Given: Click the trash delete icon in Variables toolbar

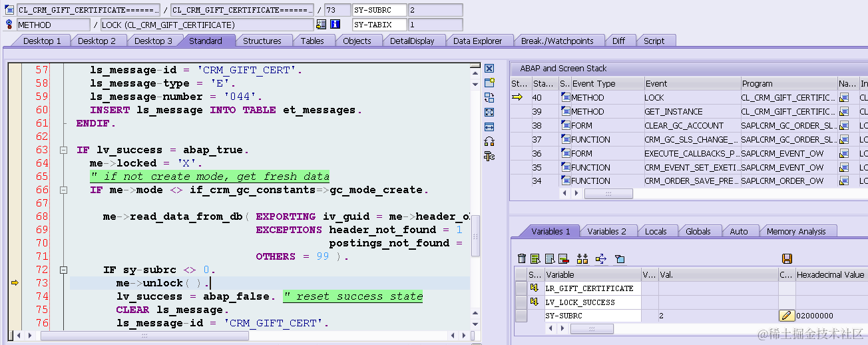Looking at the screenshot, I should (522, 258).
